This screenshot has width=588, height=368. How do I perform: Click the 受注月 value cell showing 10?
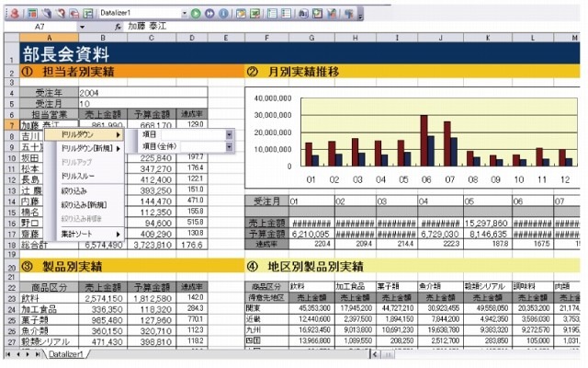tap(143, 104)
